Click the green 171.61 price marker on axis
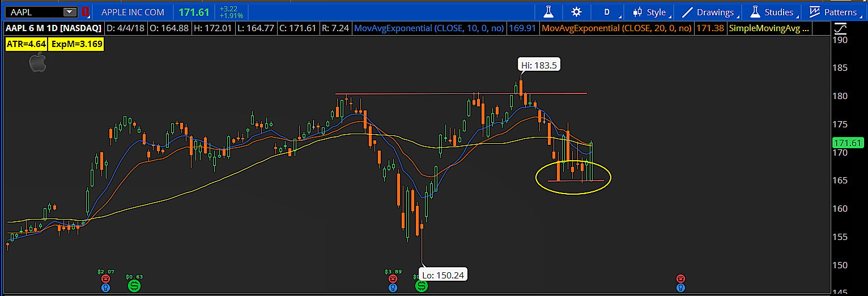Screen dimensions: 868x296 coord(848,143)
